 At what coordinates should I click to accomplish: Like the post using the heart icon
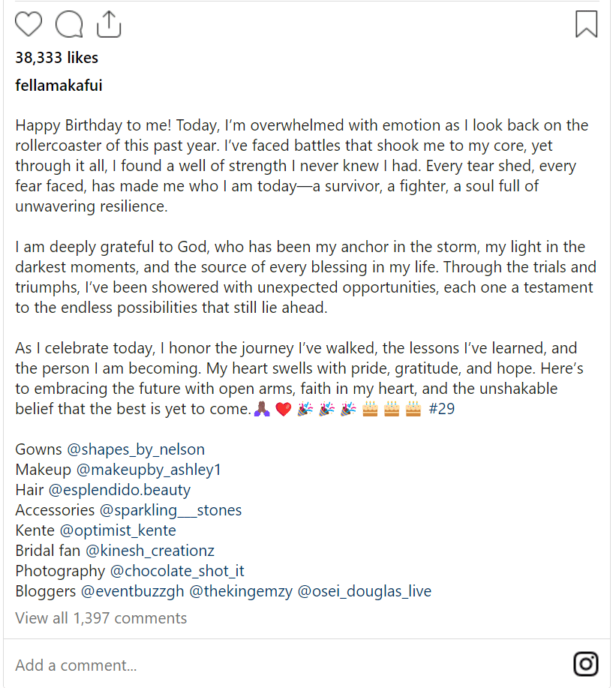point(28,23)
